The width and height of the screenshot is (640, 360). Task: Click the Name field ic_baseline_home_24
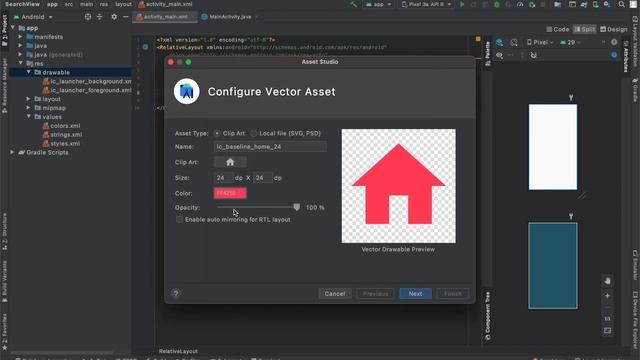(x=270, y=147)
